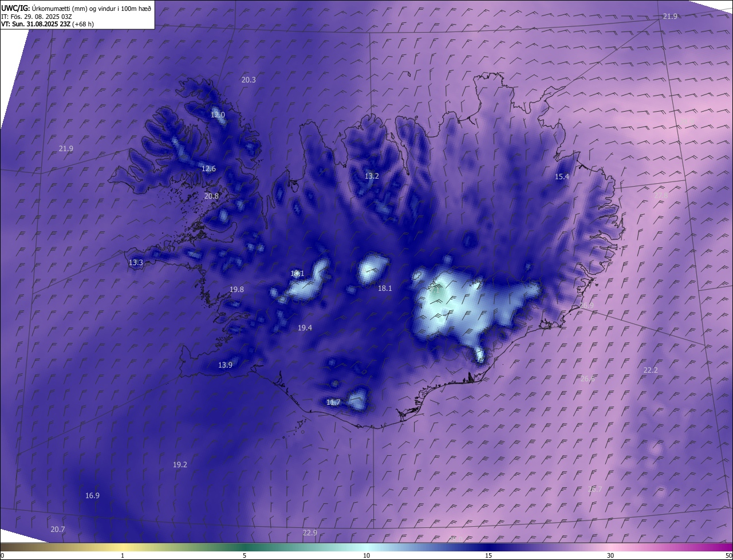Click the 18.1 value on the map

[385, 289]
